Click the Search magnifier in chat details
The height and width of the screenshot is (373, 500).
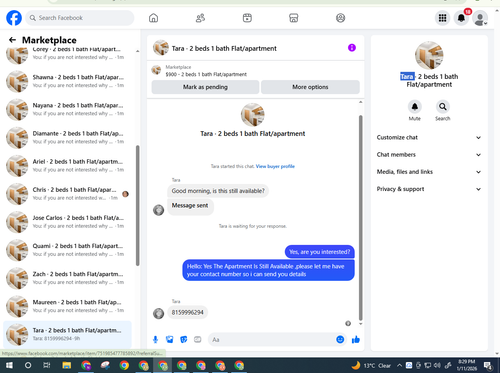point(443,107)
